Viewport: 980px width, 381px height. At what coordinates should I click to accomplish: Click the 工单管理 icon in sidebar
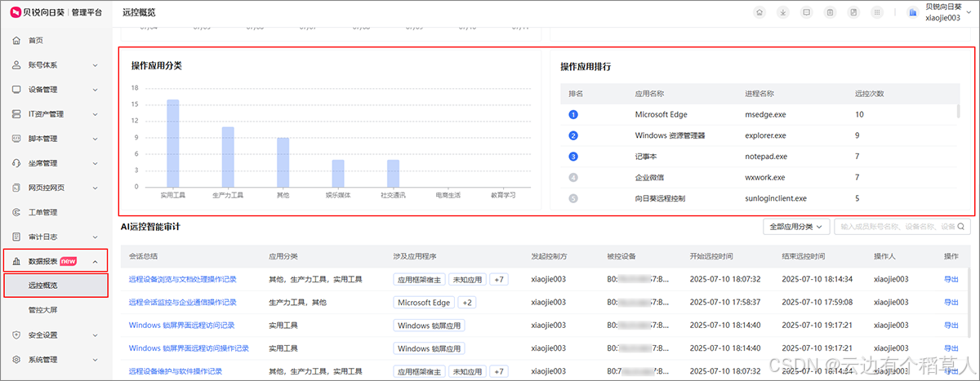point(16,212)
